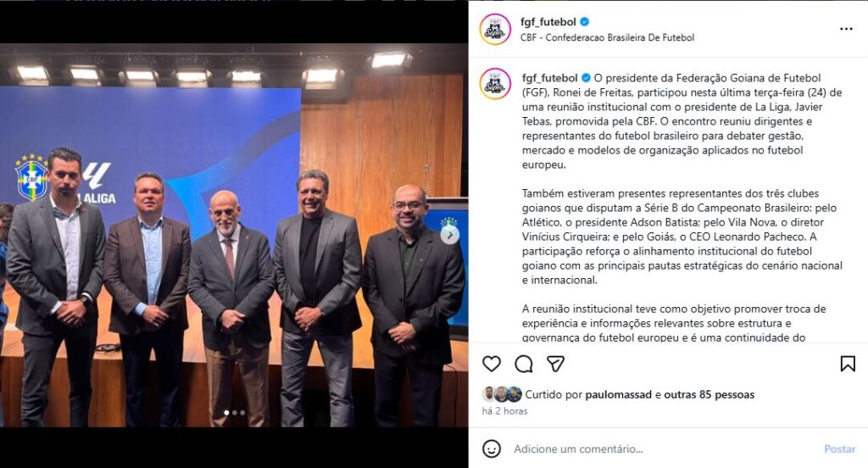Image resolution: width=868 pixels, height=468 pixels.
Task: Select second carousel indicator dot
Action: click(x=235, y=413)
